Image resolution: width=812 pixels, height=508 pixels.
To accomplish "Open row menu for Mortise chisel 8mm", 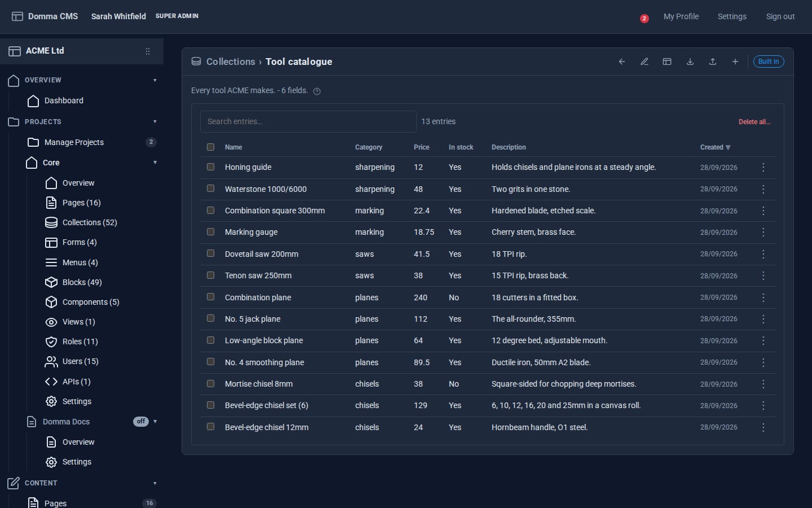I will click(x=764, y=384).
